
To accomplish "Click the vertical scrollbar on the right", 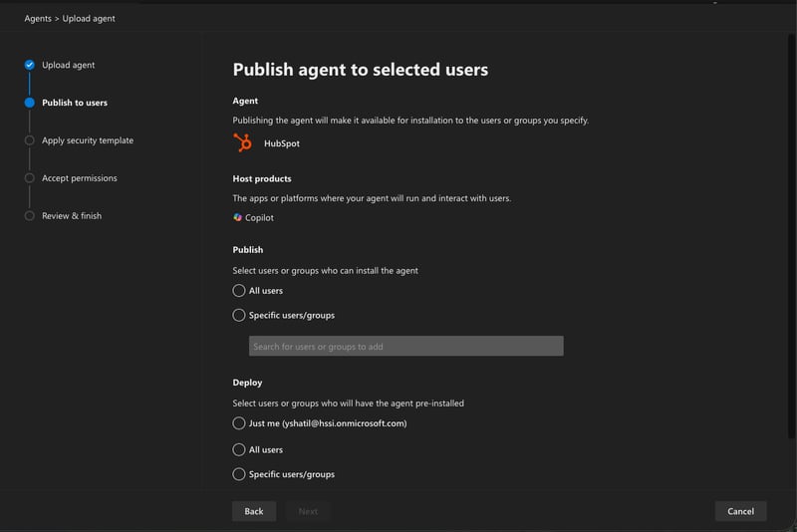I will point(792,236).
